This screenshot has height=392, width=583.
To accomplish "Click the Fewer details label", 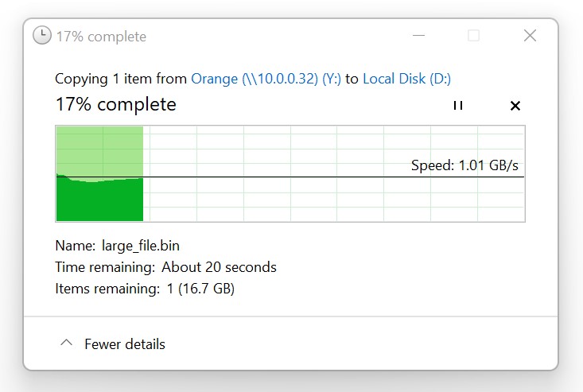I will click(125, 344).
